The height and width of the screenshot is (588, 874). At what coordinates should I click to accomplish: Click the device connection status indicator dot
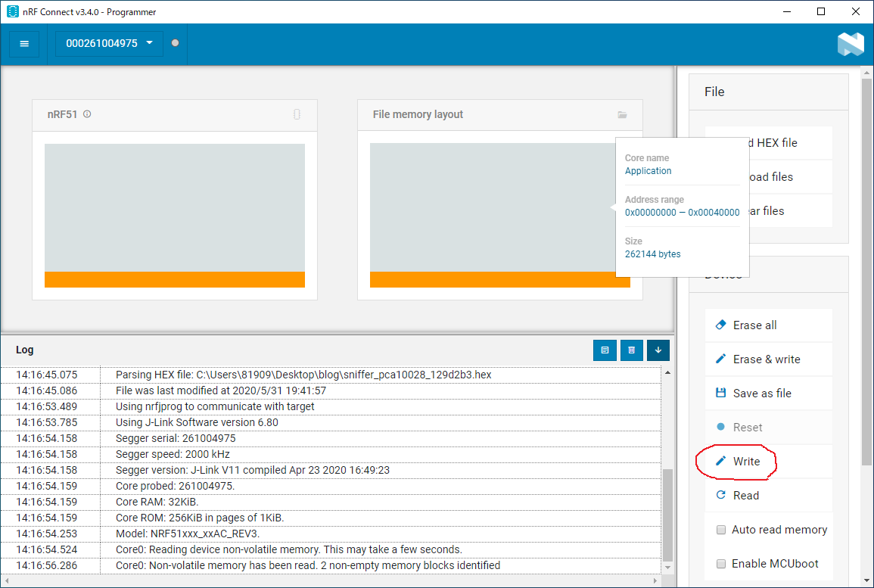(x=175, y=43)
